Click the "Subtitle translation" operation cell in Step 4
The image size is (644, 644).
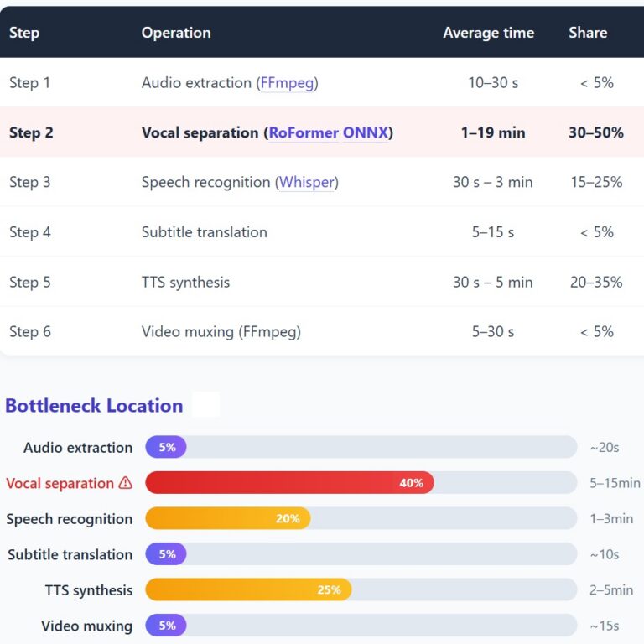click(205, 232)
